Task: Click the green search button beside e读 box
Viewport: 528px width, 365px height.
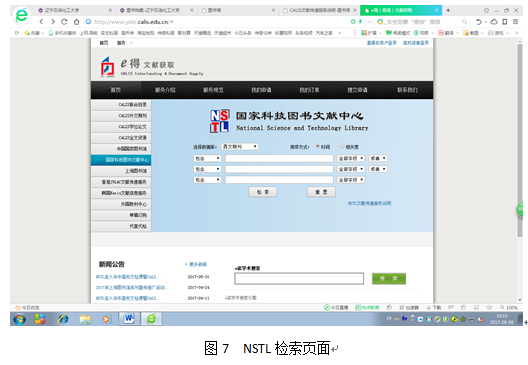Action: click(x=389, y=278)
